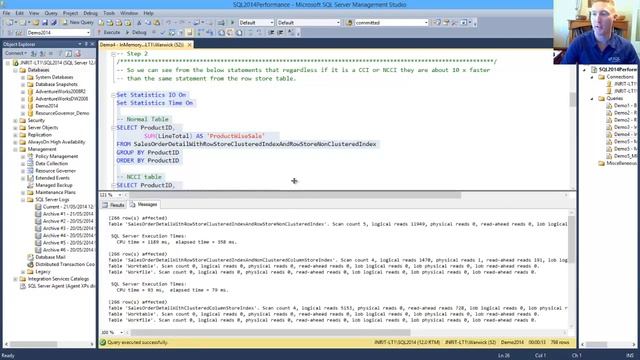
Task: Select AdventureWorks2008R2 database
Action: click(x=60, y=91)
